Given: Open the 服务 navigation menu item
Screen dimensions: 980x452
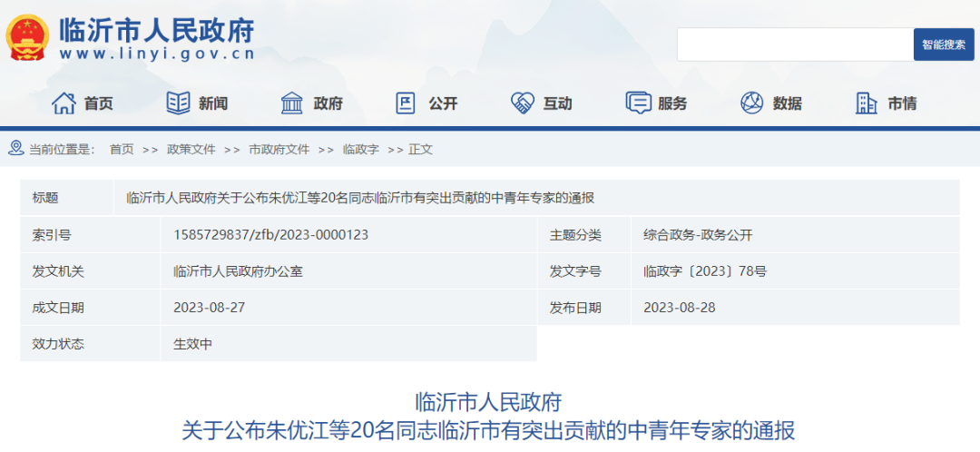Looking at the screenshot, I should (672, 103).
